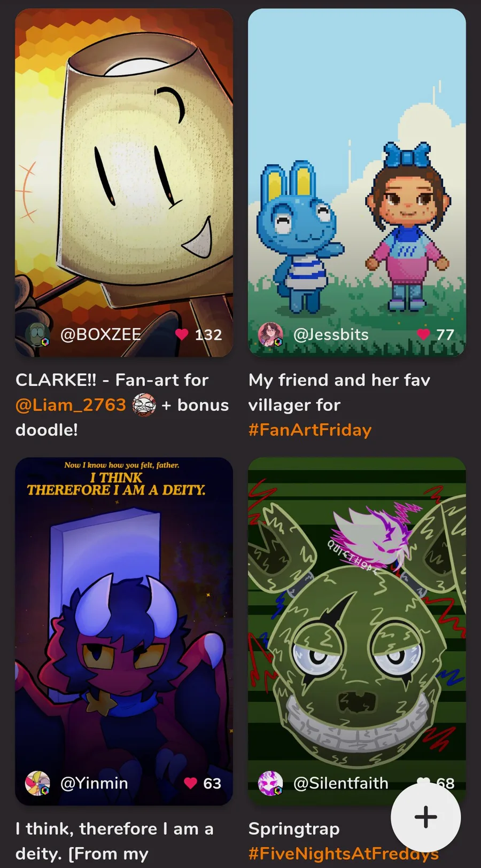Open the CLARKE fan-art thumbnail
This screenshot has width=481, height=868.
point(124,183)
